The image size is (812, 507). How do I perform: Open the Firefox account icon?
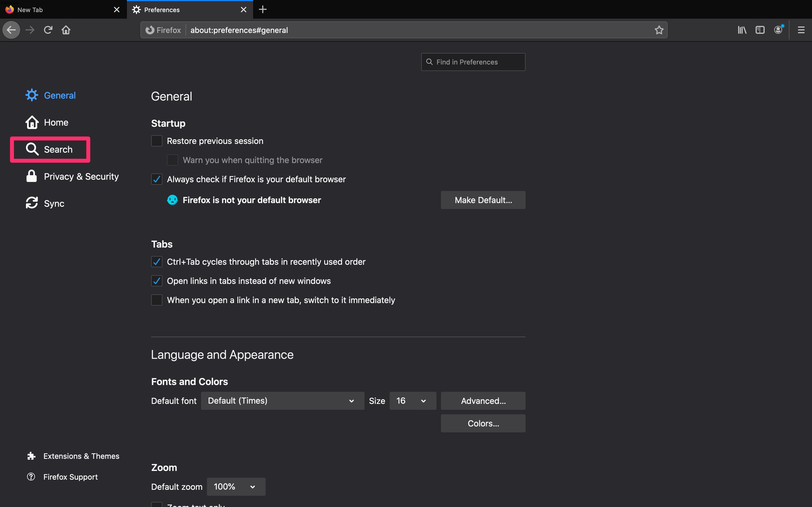[778, 30]
